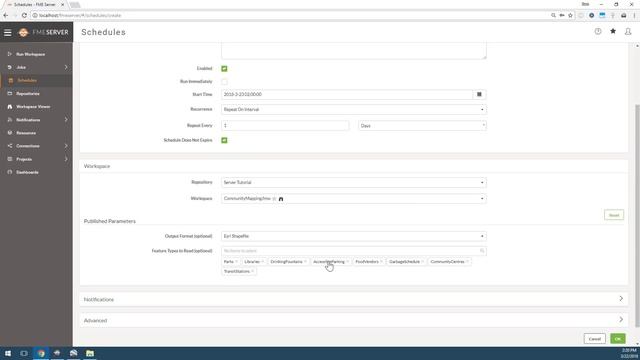Image resolution: width=640 pixels, height=360 pixels.
Task: Click the Start Time input field
Action: coord(347,94)
